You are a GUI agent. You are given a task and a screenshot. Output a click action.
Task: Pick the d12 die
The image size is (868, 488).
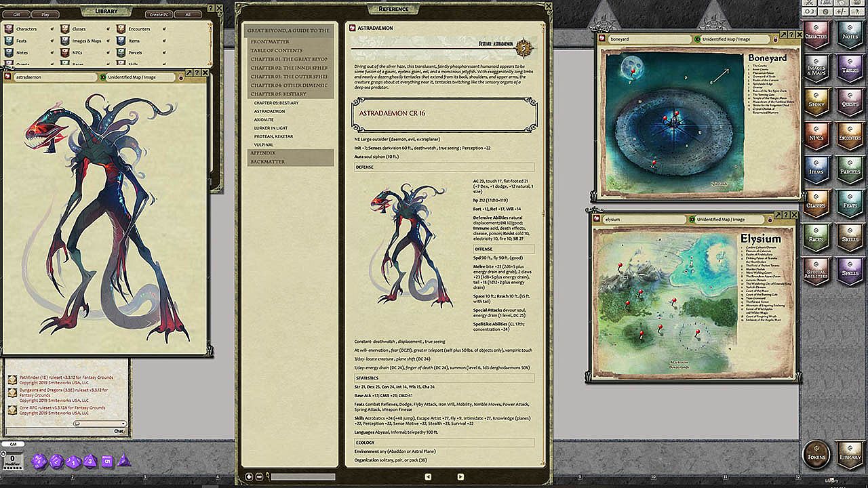tap(57, 461)
